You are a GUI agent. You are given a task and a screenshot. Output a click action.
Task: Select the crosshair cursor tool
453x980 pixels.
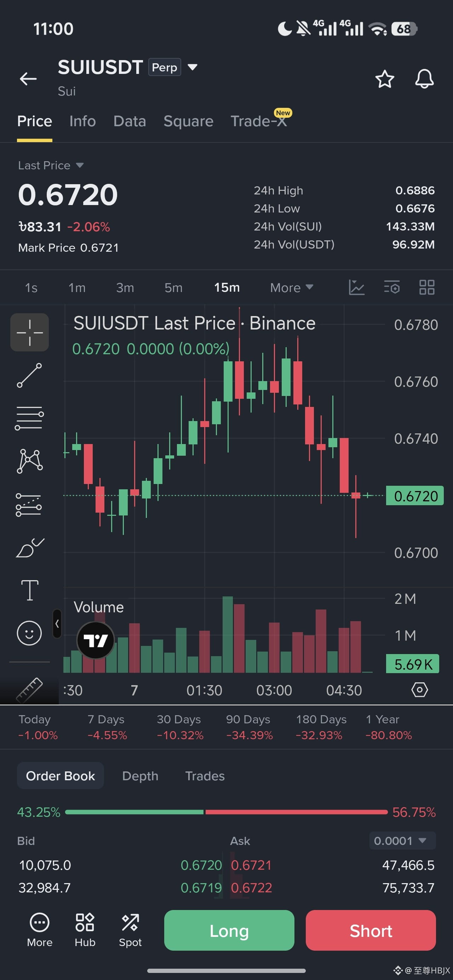(x=29, y=332)
